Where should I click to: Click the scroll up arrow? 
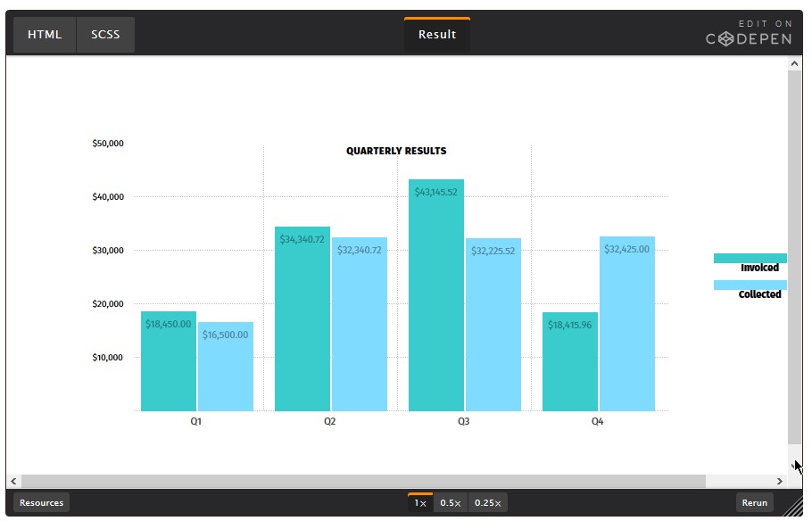click(794, 64)
